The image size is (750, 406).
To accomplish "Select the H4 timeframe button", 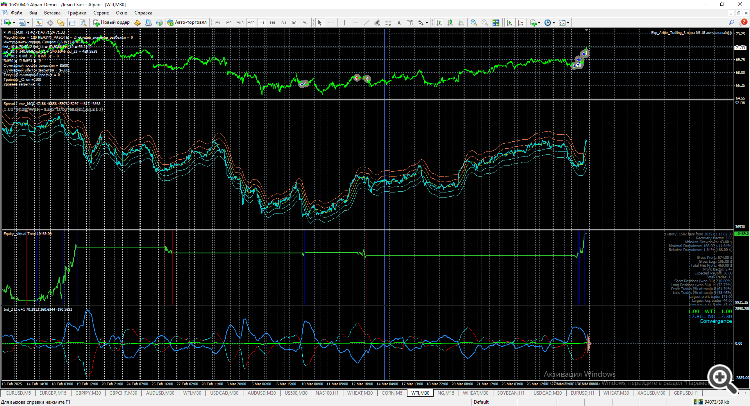I will tap(273, 22).
